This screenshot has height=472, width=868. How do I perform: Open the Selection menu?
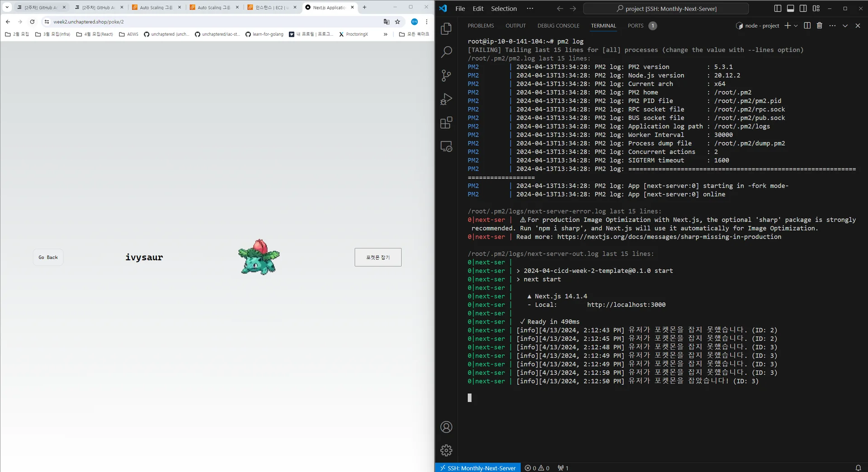[x=504, y=9]
